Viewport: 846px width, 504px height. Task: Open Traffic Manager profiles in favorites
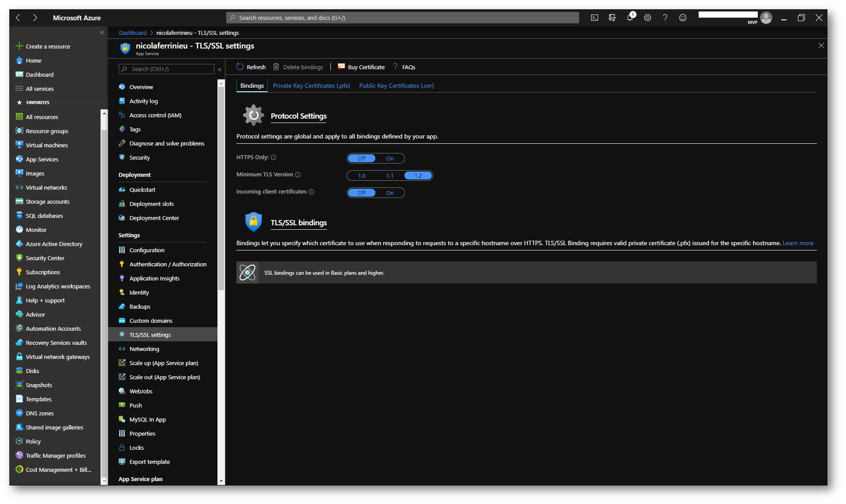click(x=56, y=455)
